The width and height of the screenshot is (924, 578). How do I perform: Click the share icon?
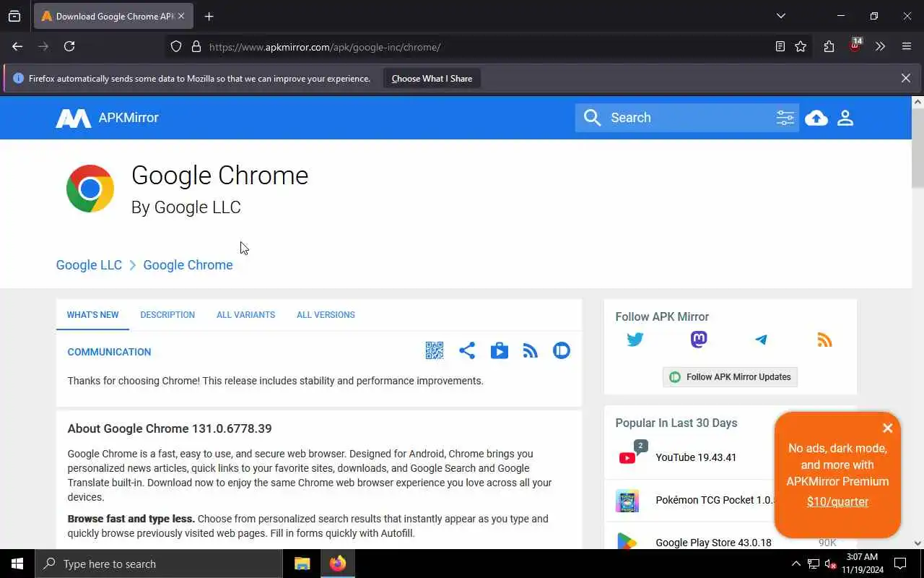point(467,350)
